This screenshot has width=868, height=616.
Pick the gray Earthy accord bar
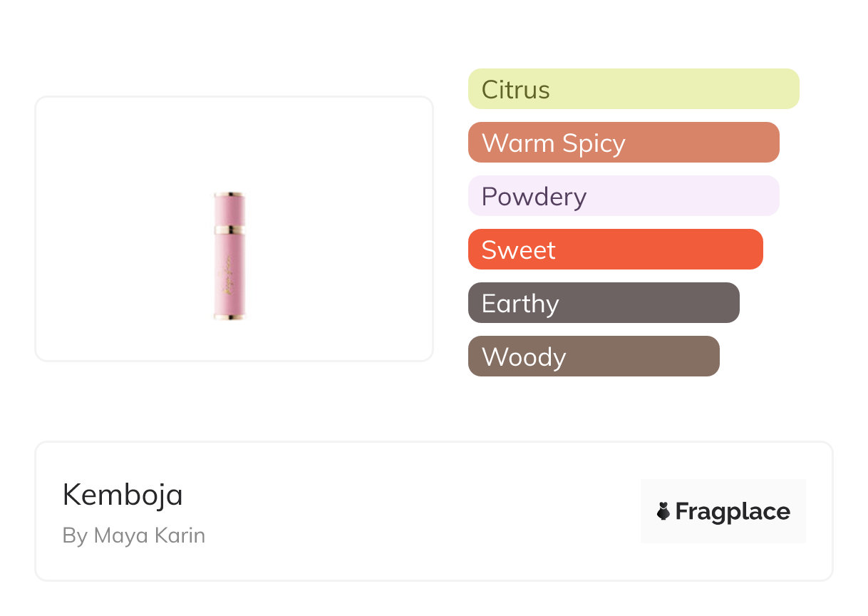[604, 303]
